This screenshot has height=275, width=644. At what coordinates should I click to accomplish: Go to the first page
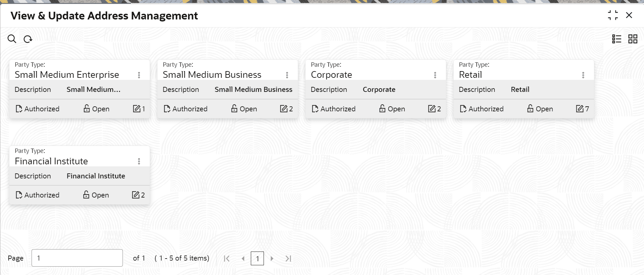tap(227, 259)
